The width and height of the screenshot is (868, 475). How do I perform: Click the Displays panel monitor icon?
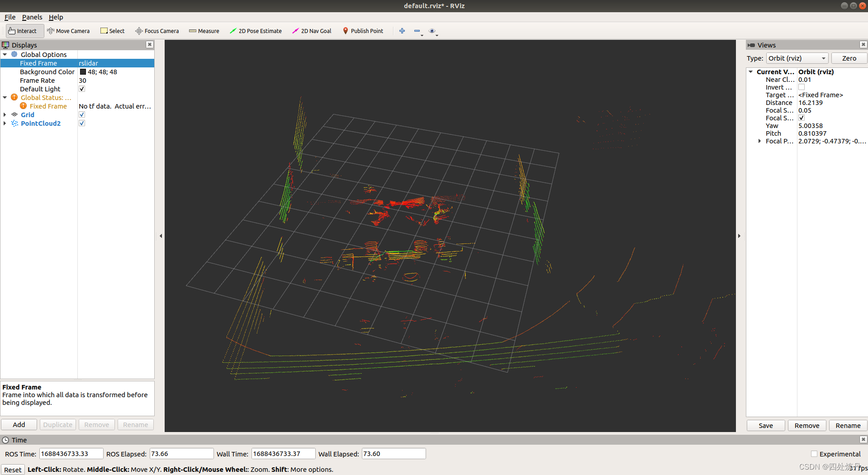[5, 45]
